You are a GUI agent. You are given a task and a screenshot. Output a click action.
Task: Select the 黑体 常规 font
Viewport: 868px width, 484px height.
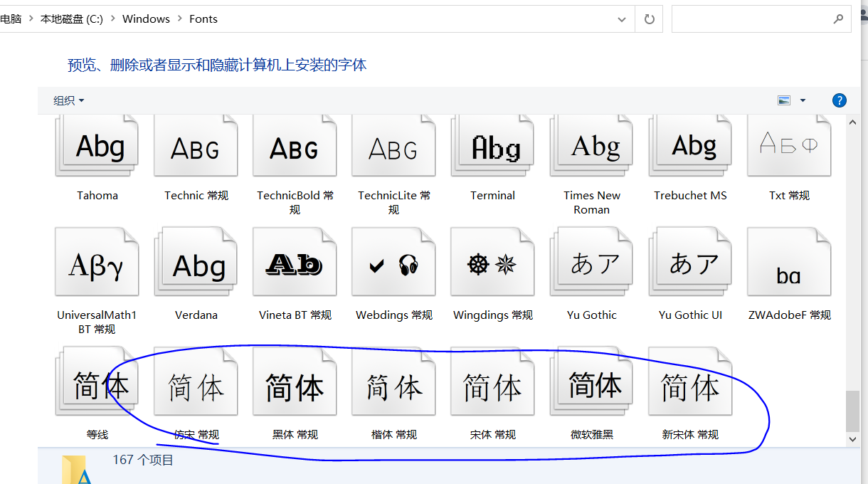(x=295, y=386)
